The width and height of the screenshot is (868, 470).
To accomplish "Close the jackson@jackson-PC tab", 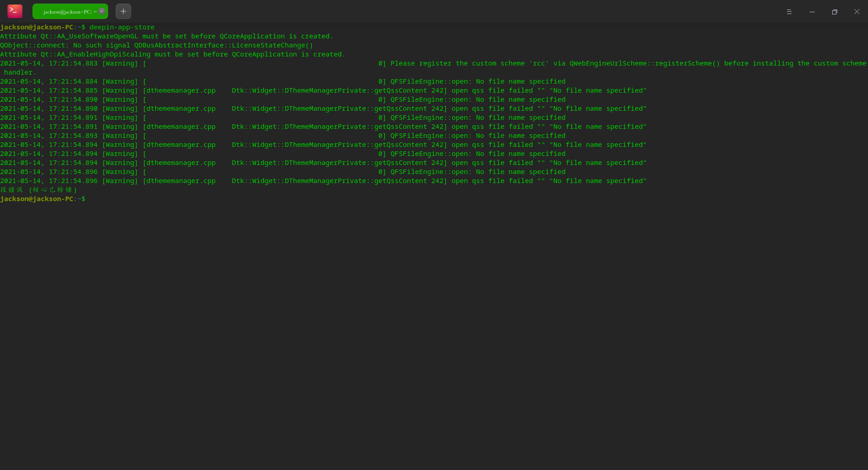I will (102, 11).
